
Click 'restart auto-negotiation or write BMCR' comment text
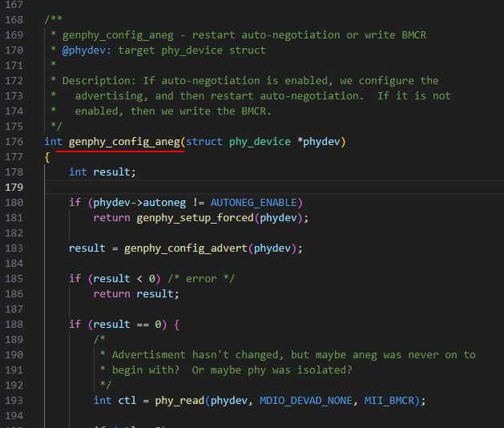[x=309, y=35]
